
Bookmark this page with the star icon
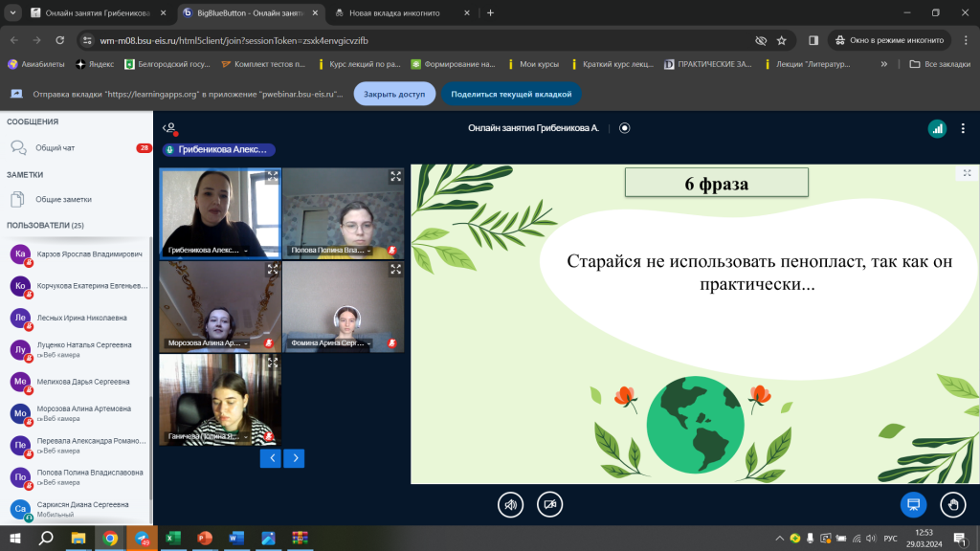click(x=781, y=40)
